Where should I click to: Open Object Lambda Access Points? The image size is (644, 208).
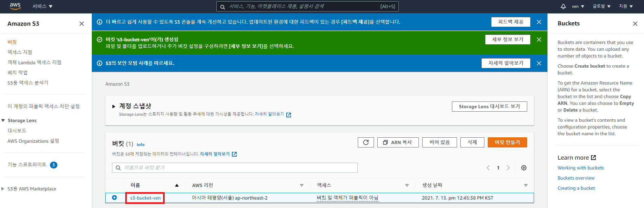coord(34,63)
